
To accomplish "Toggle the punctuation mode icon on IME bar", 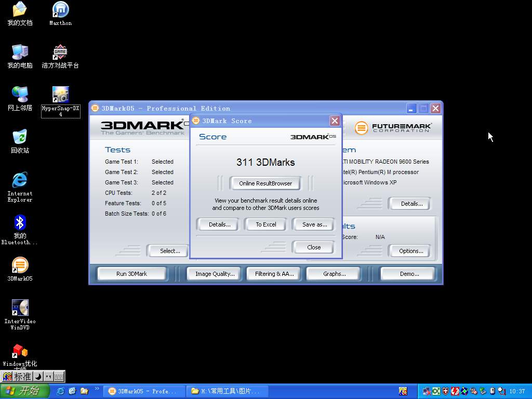I will click(48, 376).
